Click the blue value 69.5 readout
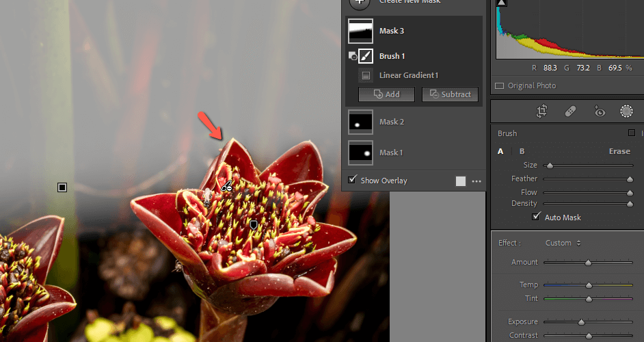 [x=615, y=68]
